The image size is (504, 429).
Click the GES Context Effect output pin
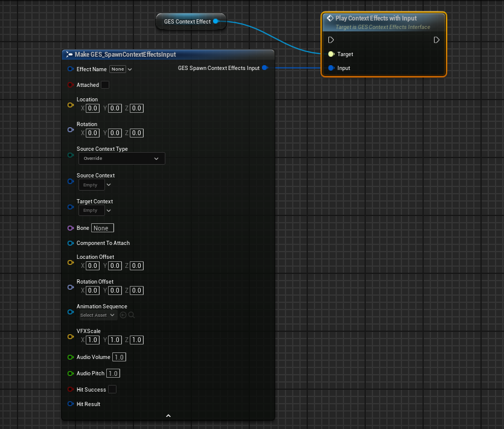216,21
